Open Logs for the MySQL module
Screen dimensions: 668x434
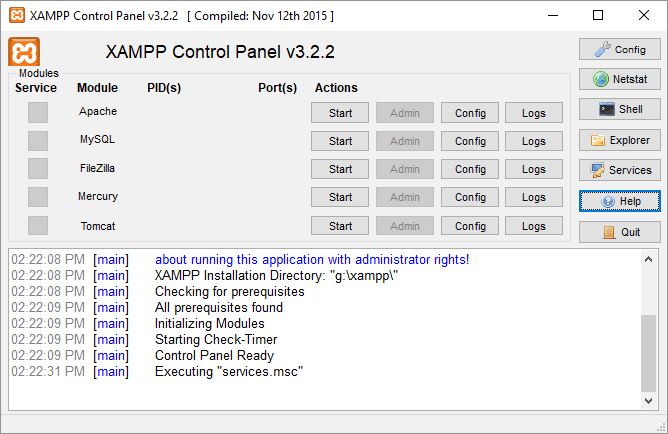pyautogui.click(x=534, y=141)
